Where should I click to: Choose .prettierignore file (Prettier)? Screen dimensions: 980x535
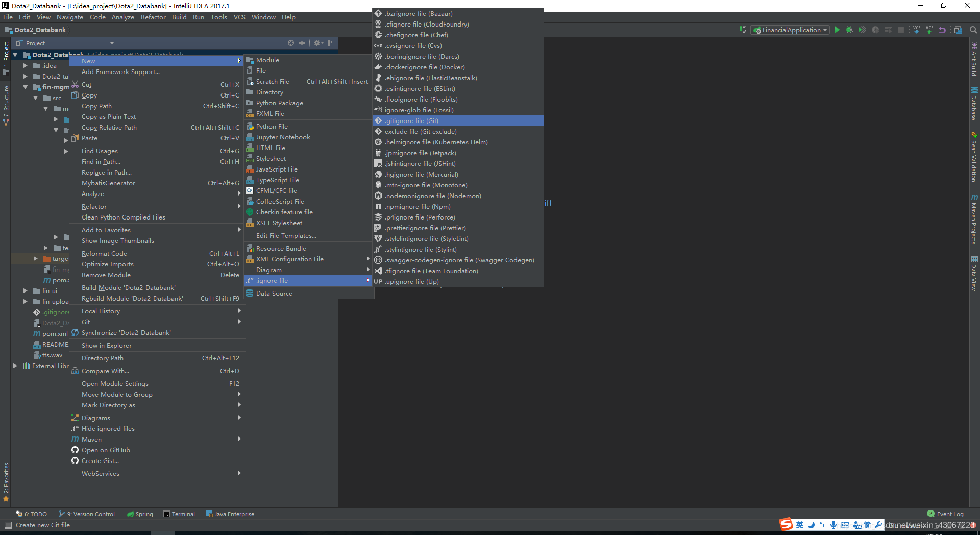click(x=458, y=228)
